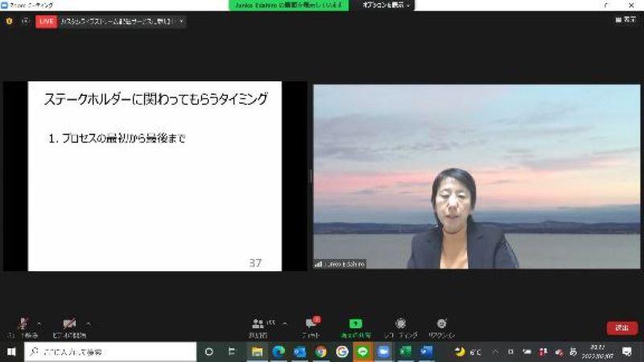Open the chat panel
Screen dimensions: 644x362
click(x=311, y=324)
